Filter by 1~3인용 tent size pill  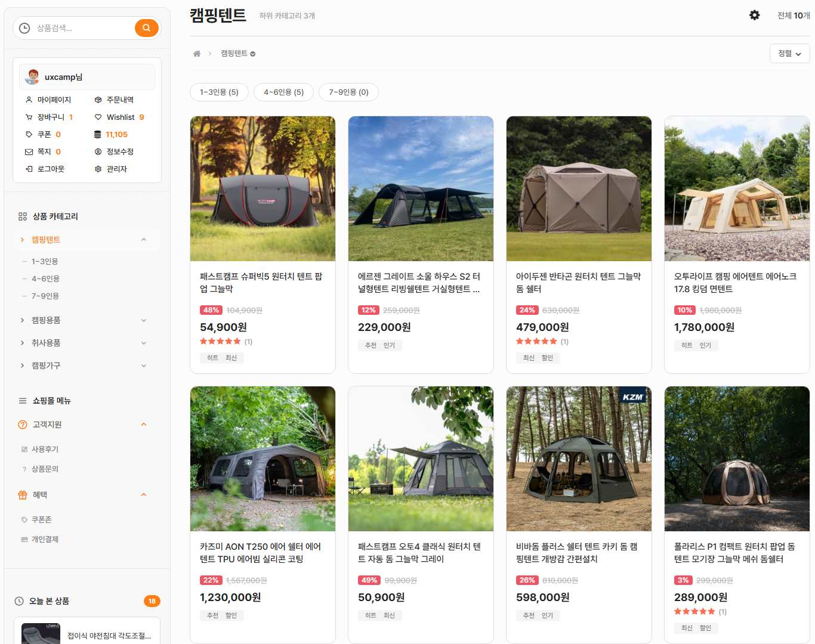point(219,92)
